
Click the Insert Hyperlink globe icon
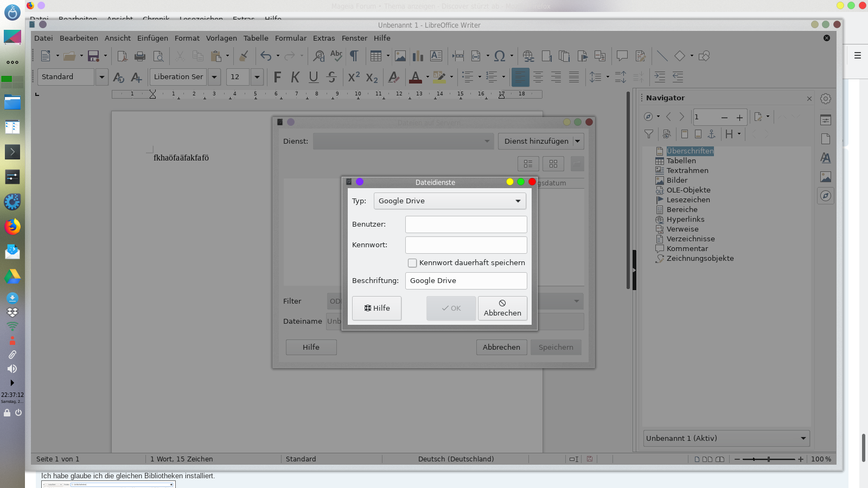(528, 56)
